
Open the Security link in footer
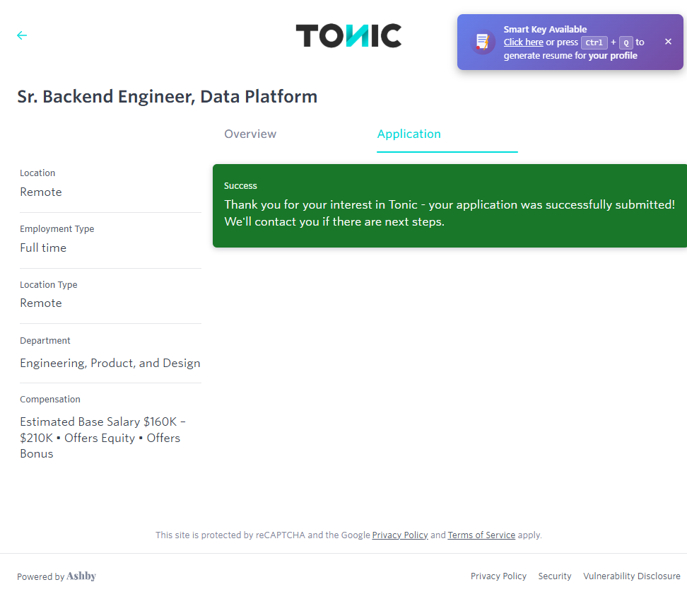pyautogui.click(x=555, y=576)
